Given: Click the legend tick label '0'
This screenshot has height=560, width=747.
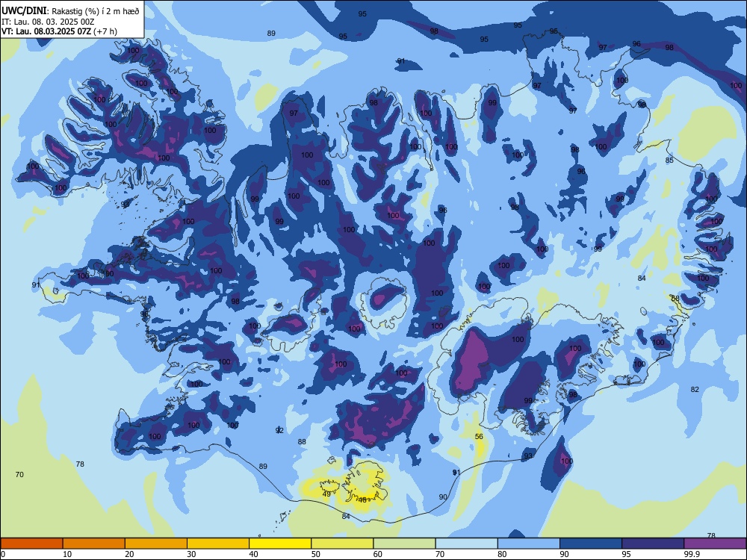Looking at the screenshot, I should pyautogui.click(x=2, y=554).
